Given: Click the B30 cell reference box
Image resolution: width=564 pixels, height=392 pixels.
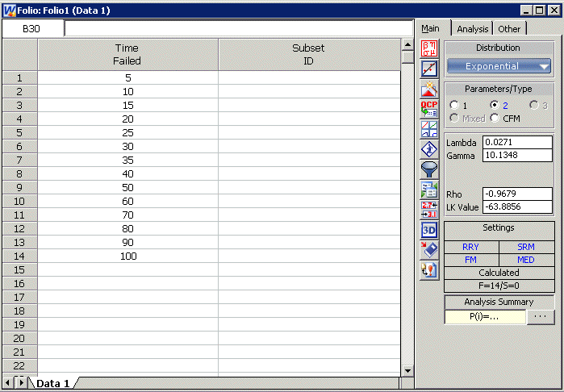Looking at the screenshot, I should 31,28.
